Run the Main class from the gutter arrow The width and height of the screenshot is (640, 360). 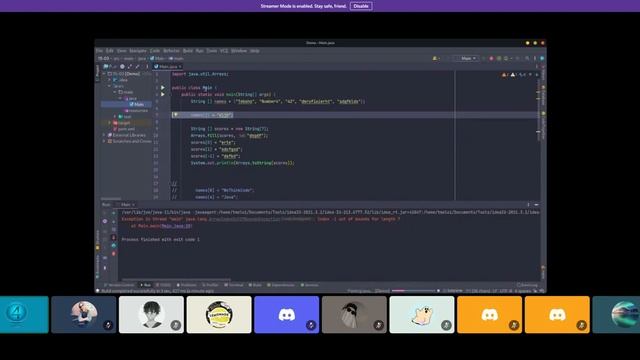[x=163, y=87]
